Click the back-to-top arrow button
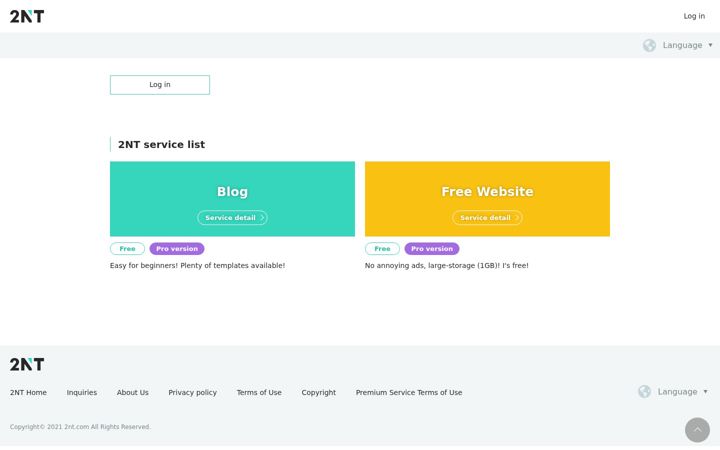This screenshot has width=720, height=450. point(697,430)
